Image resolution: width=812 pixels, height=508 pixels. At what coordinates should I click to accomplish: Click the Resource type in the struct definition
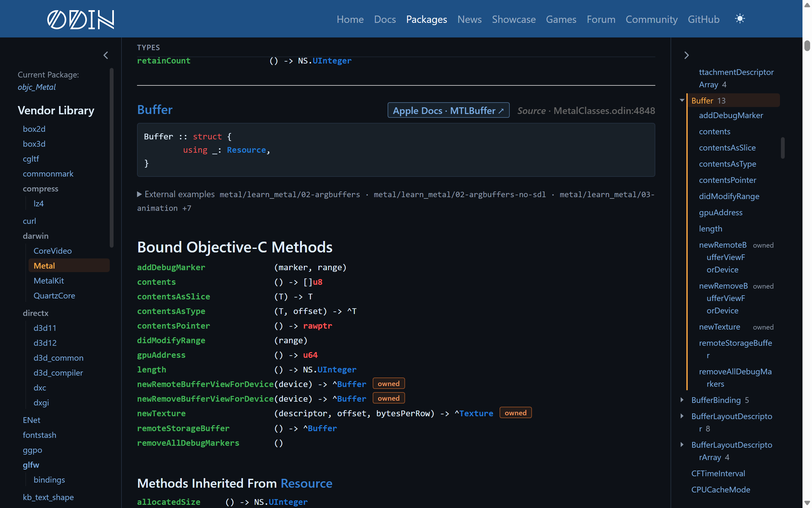point(246,150)
